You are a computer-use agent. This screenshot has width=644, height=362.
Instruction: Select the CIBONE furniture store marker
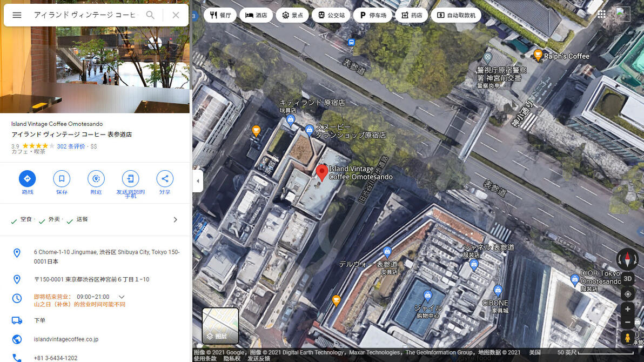pos(498,291)
